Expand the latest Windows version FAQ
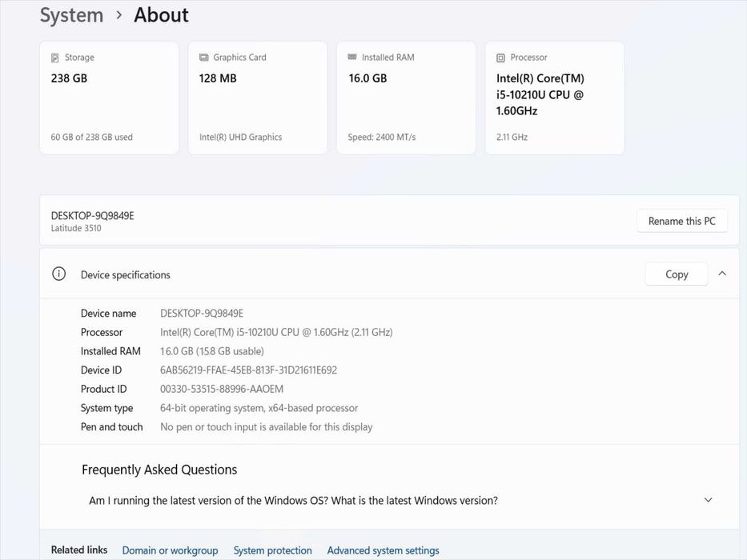 point(708,501)
